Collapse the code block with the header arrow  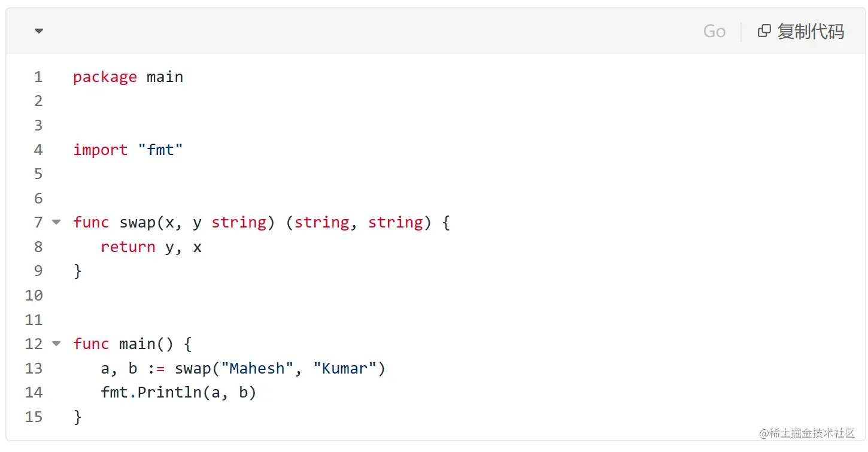(39, 31)
